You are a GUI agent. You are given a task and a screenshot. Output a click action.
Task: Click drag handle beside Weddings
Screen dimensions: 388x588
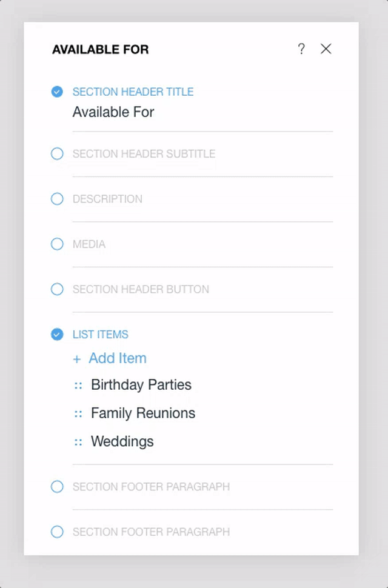pos(78,442)
